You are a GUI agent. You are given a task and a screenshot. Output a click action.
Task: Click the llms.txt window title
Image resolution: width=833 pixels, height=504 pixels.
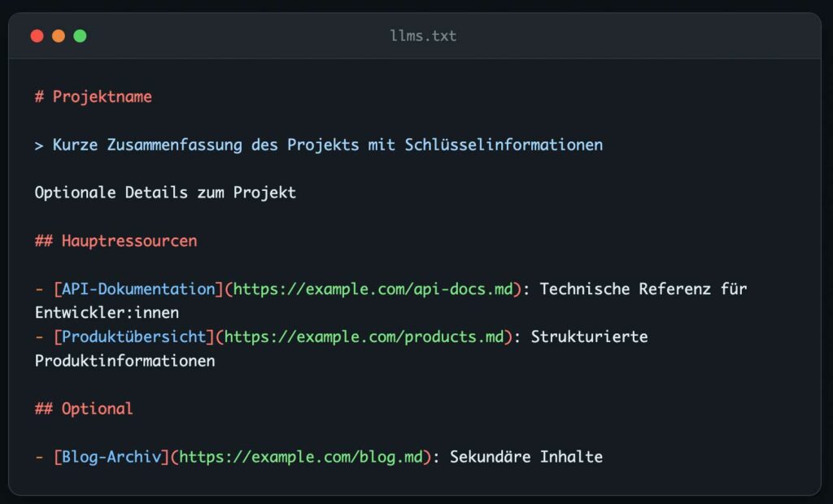(423, 36)
